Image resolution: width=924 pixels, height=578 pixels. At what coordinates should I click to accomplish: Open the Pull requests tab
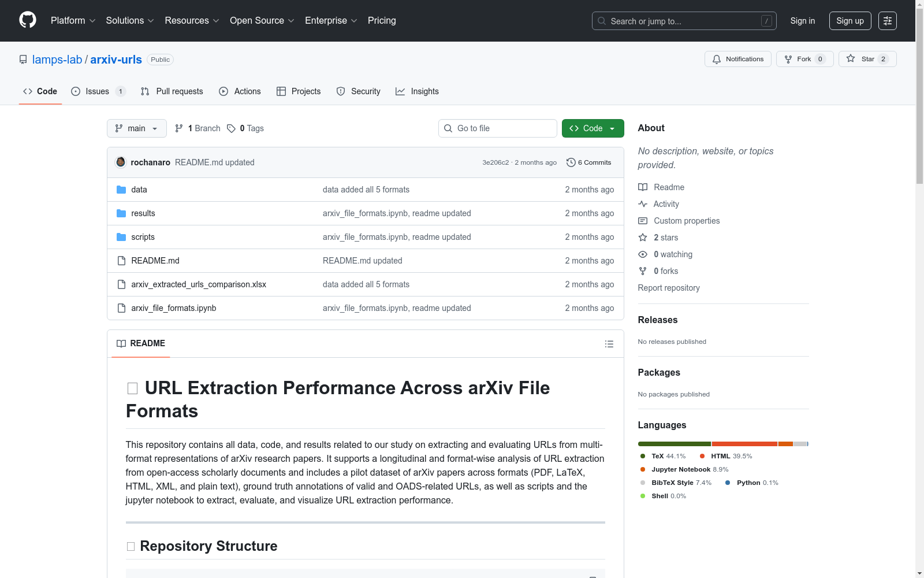[x=172, y=91]
